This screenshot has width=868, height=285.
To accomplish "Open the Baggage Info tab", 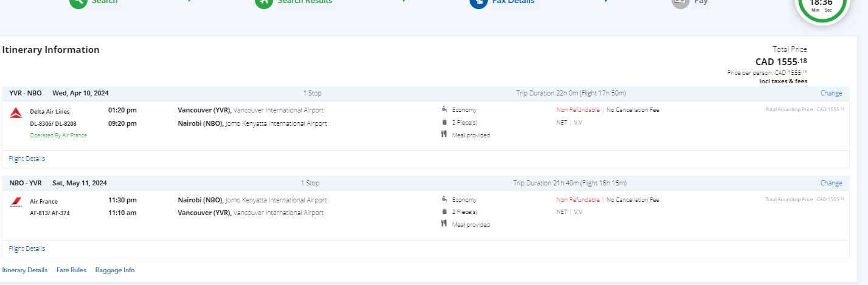I will (x=115, y=270).
